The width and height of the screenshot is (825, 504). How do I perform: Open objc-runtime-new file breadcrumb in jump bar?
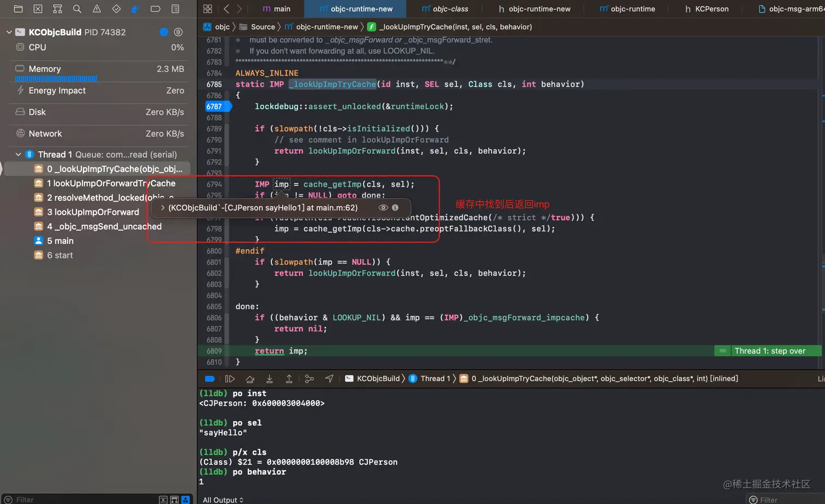(321, 27)
